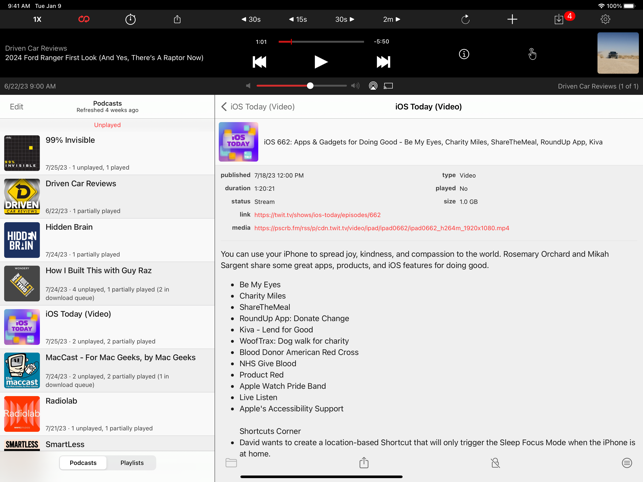The height and width of the screenshot is (482, 643).
Task: Open the 99% Invisible podcast
Action: (x=107, y=153)
